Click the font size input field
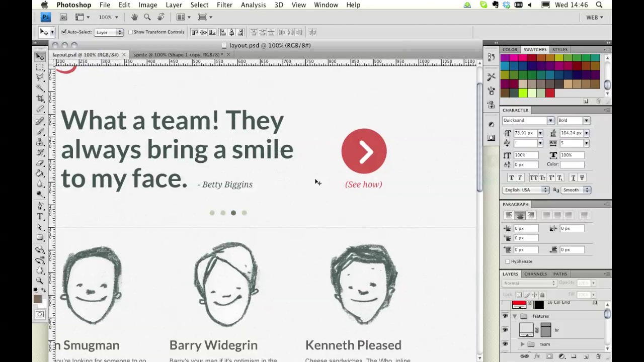 524,133
